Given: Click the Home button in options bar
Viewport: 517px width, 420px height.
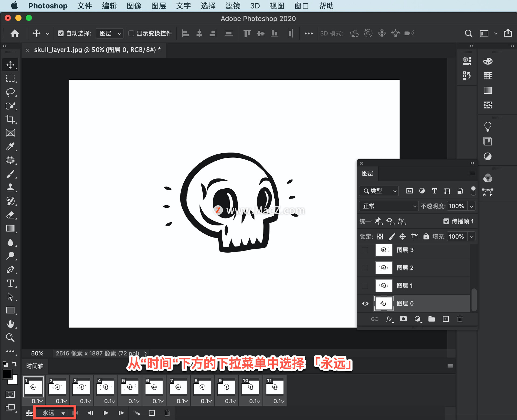Looking at the screenshot, I should 15,33.
